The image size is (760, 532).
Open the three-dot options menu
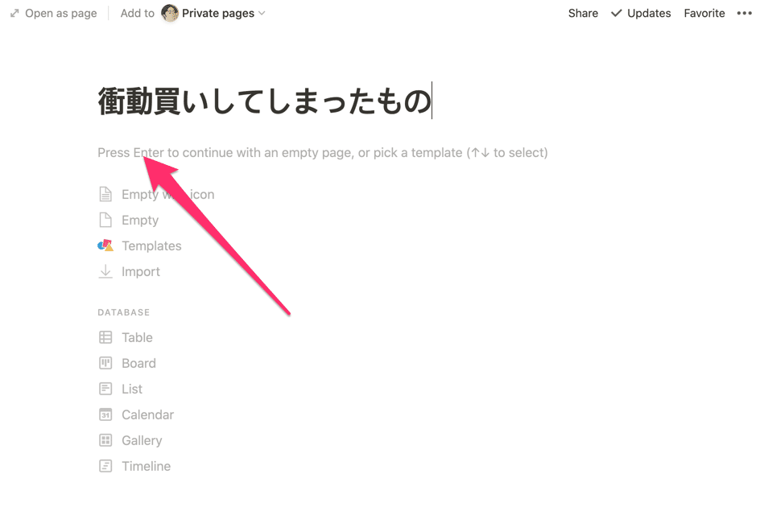tap(744, 13)
